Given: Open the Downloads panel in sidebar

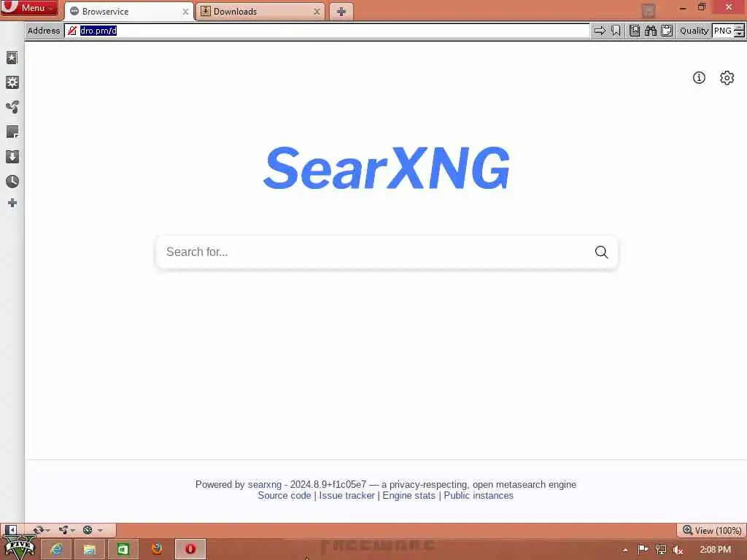Looking at the screenshot, I should (x=12, y=157).
